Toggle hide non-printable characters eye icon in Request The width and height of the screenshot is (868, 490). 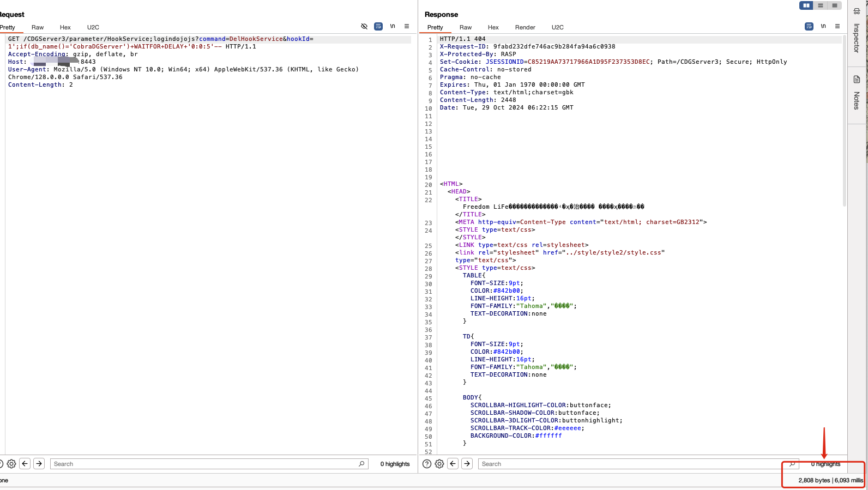364,26
